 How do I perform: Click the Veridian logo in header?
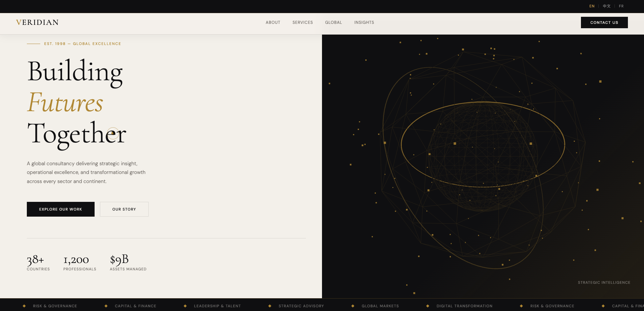coord(37,23)
